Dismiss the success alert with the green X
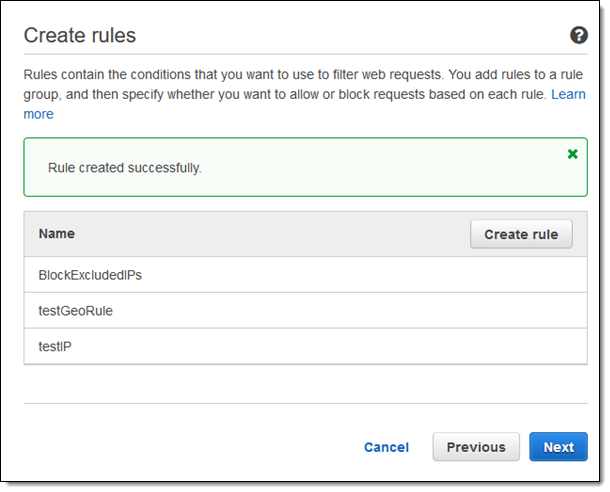Image resolution: width=610 pixels, height=492 pixels. point(572,154)
